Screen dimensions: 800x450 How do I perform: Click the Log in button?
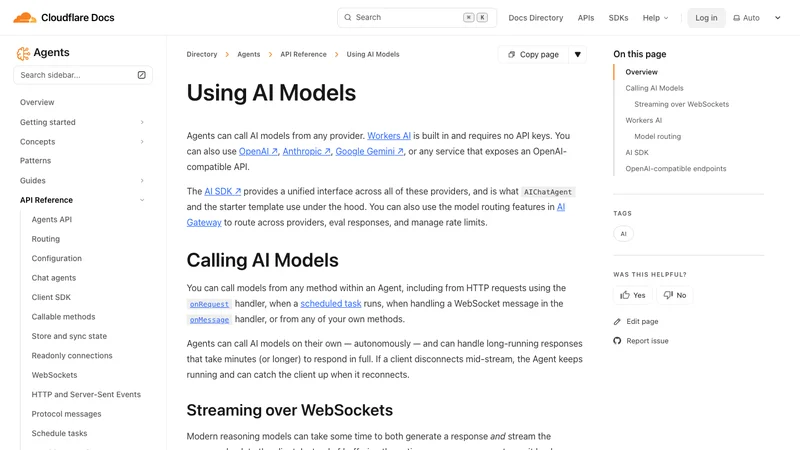(x=706, y=18)
